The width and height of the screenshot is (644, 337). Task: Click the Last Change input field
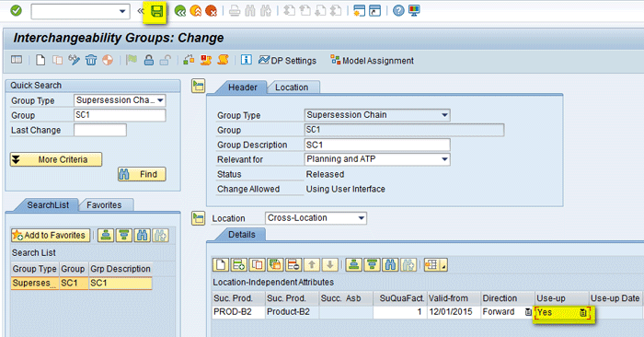(x=100, y=130)
